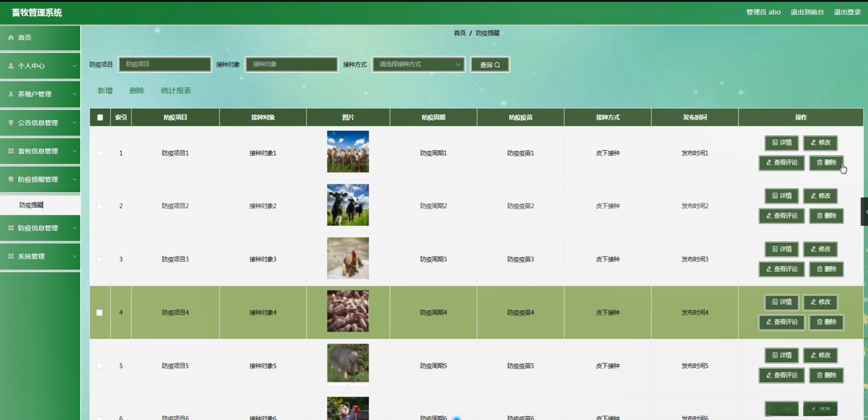Open the side panel handle at right edge
Viewport: 868px width, 420px height.
(x=864, y=212)
